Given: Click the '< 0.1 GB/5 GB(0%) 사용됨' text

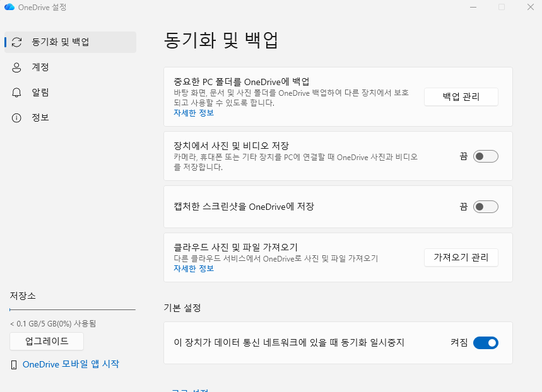Looking at the screenshot, I should [53, 323].
